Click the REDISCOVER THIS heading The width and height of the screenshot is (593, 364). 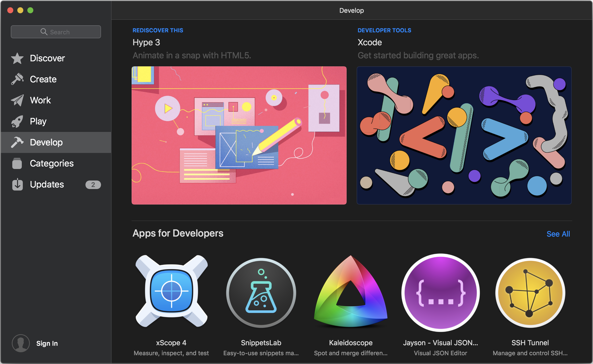(158, 30)
